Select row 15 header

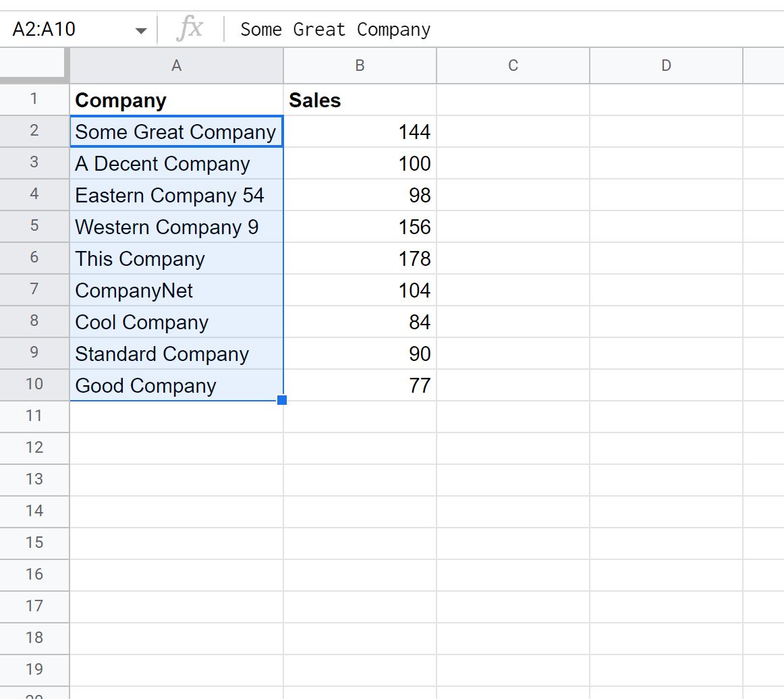point(34,543)
